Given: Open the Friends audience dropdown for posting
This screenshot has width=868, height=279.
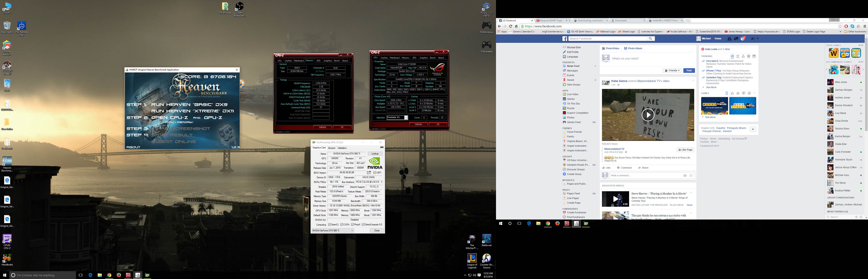Looking at the screenshot, I should tap(672, 70).
